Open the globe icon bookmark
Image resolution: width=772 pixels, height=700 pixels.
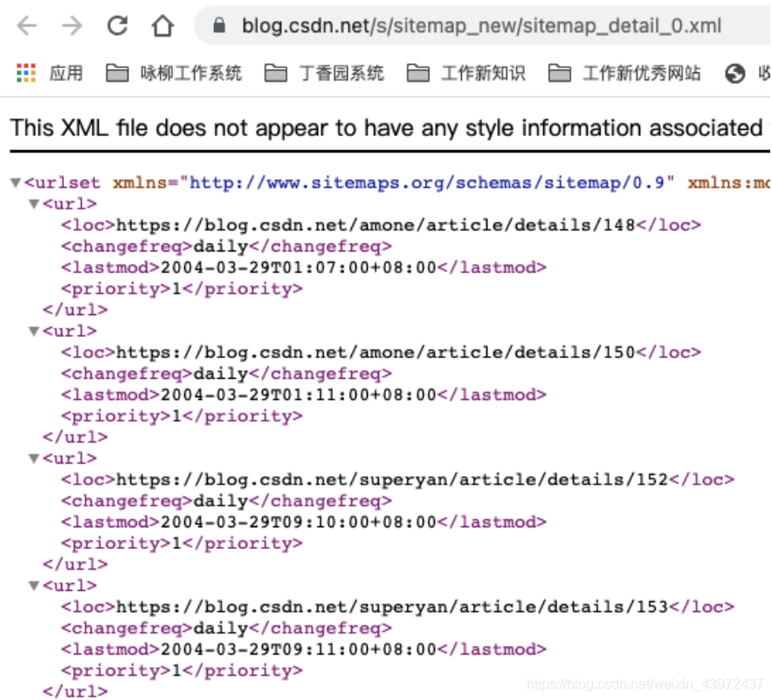734,73
